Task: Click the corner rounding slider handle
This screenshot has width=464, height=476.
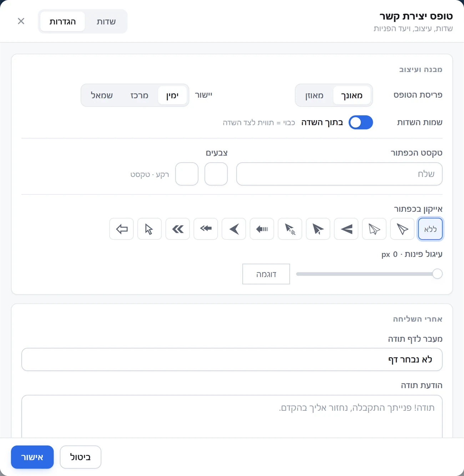Action: pyautogui.click(x=437, y=274)
